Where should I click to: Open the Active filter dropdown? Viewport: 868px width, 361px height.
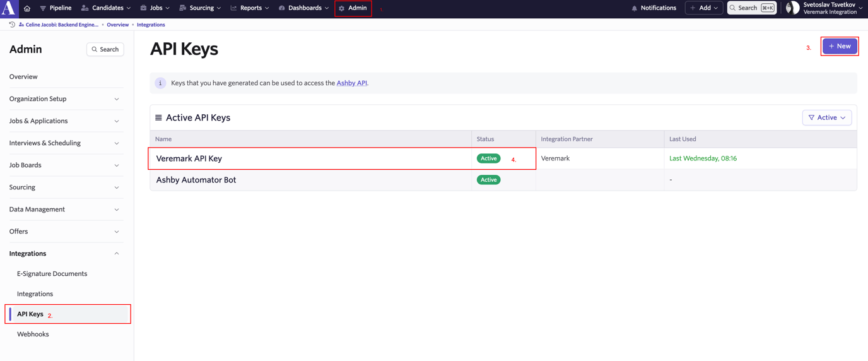[826, 117]
